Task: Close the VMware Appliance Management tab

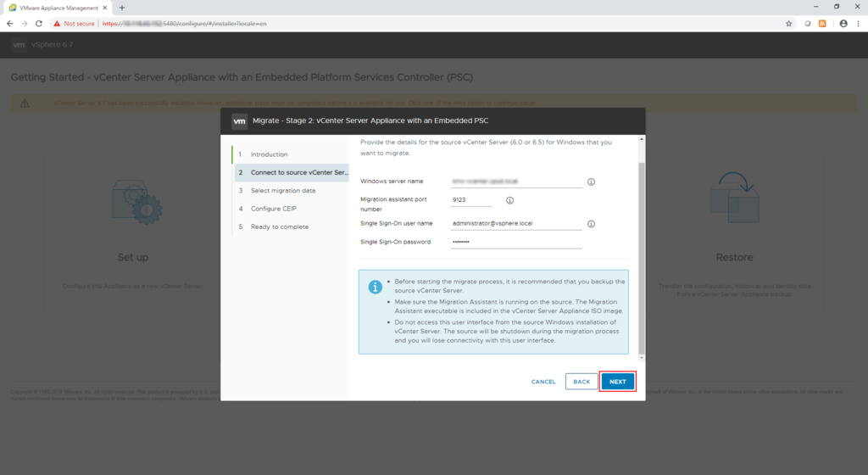Action: point(104,8)
